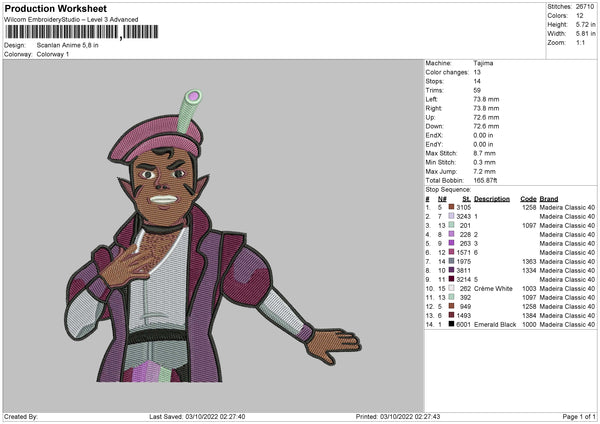
Task: Click the Width value '5.81 in'
Action: (x=586, y=34)
